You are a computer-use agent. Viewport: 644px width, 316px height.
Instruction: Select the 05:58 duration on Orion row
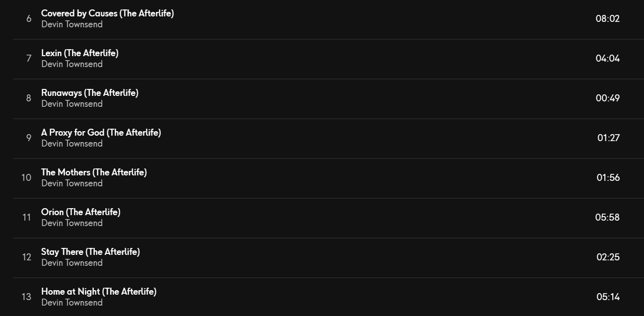pyautogui.click(x=608, y=218)
